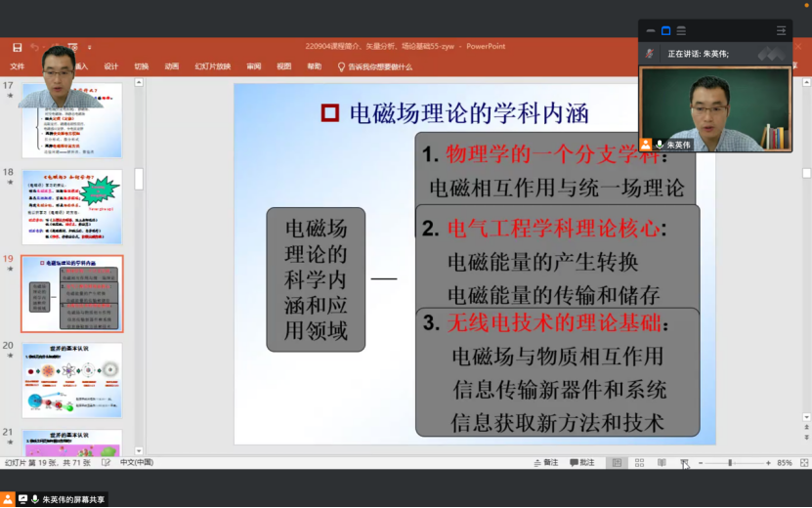Open Customize Quick Access Toolbar dropdown
Image resolution: width=812 pixels, height=508 pixels.
(x=90, y=47)
